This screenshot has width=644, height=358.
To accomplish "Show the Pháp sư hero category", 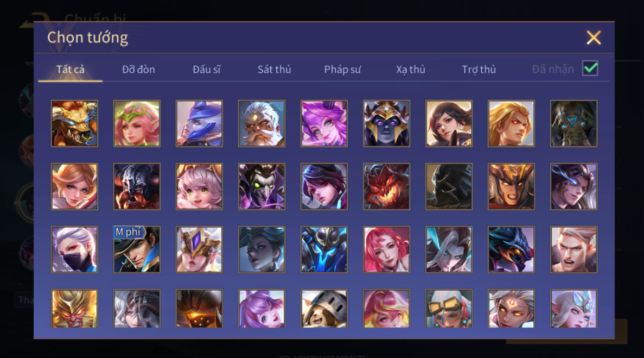I will point(342,70).
